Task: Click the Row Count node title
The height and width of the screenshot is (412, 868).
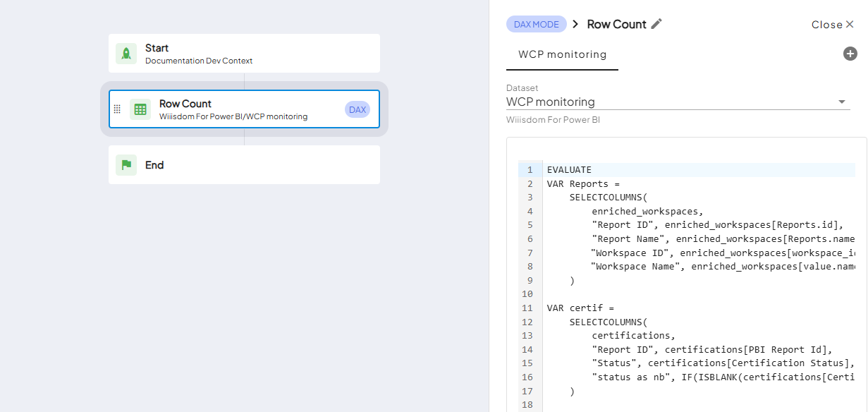Action: click(185, 104)
